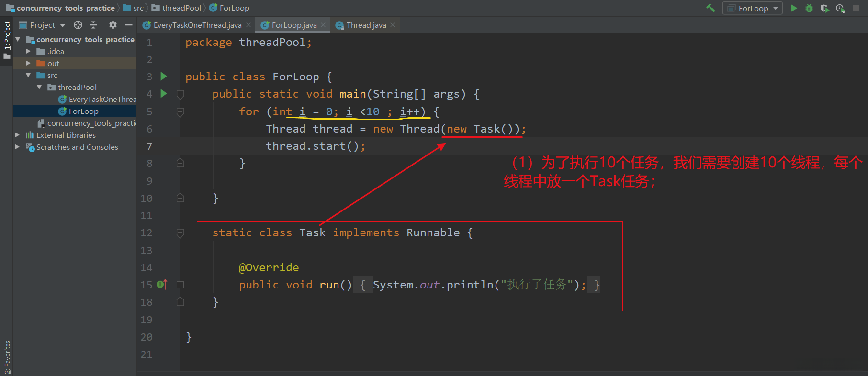Click threadPool in the navigation breadcrumb

177,8
